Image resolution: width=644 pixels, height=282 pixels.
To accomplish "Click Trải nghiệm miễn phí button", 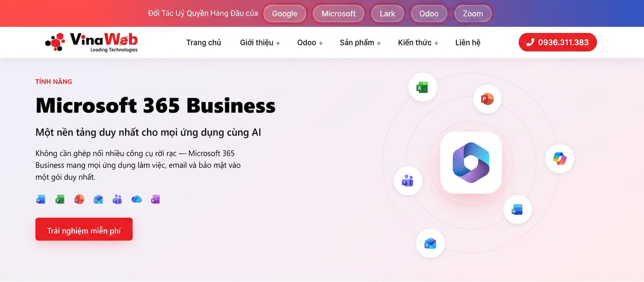I will 84,229.
